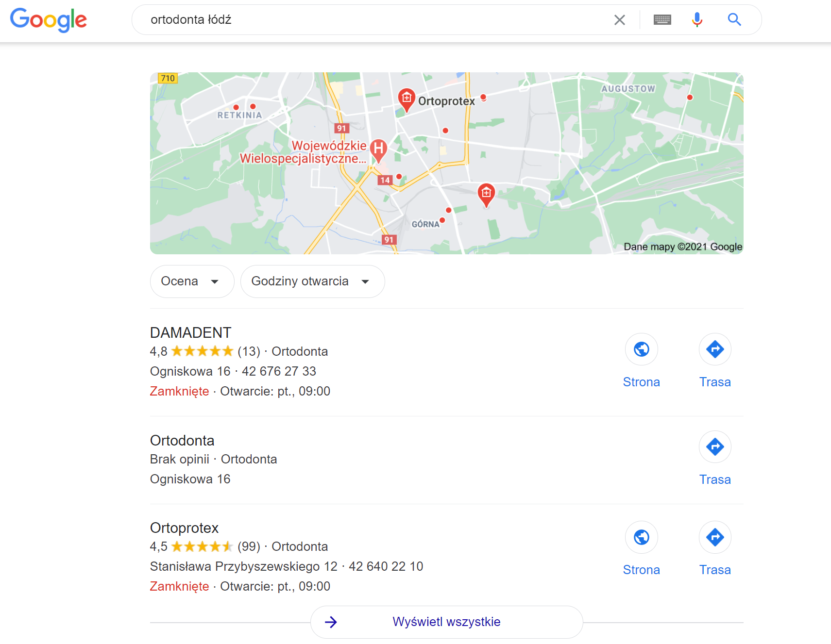Start voice search with the microphone icon

point(697,19)
